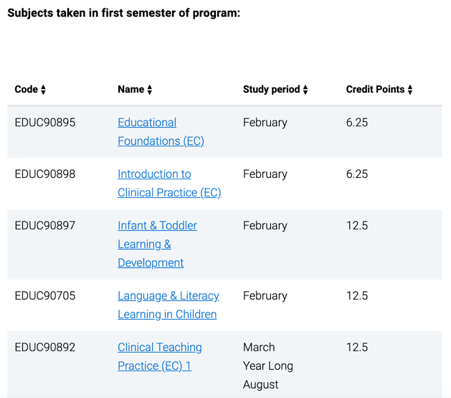Open Introduction to Clinical Practice (EC)

169,183
